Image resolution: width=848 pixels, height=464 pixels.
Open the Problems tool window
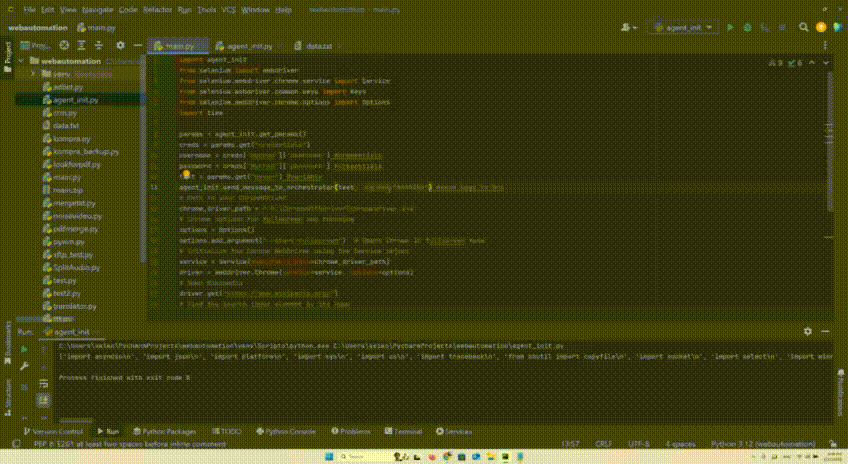351,432
